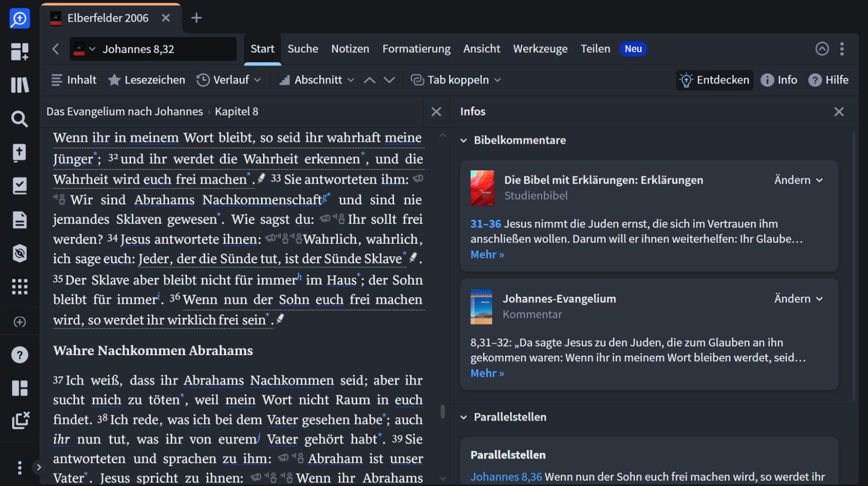Open the Bible icon in sidebar

point(19,153)
